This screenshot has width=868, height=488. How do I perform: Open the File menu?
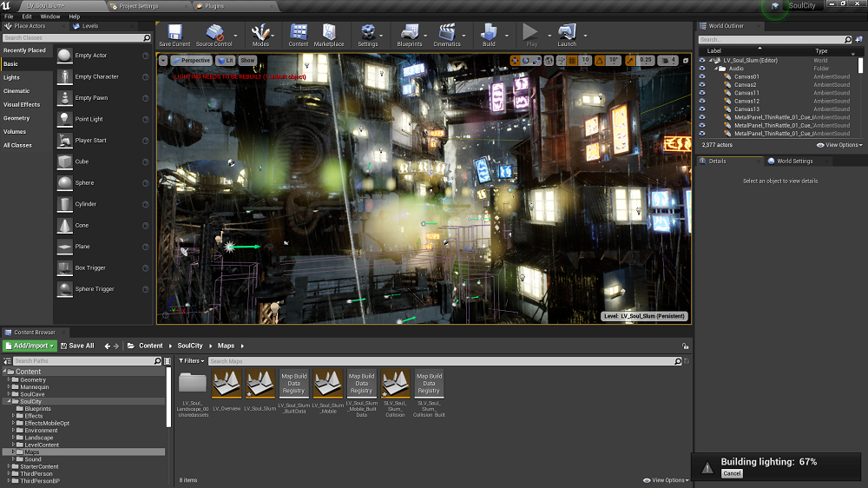tap(9, 16)
